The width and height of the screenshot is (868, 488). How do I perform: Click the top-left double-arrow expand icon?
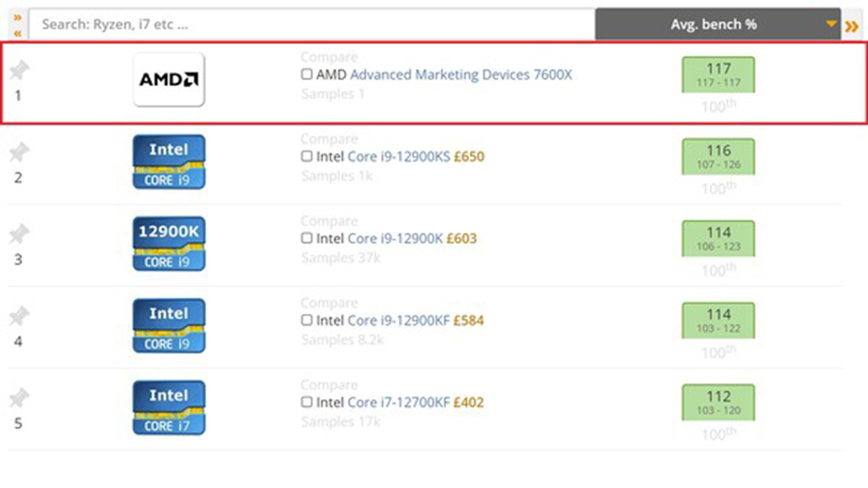pos(17,17)
